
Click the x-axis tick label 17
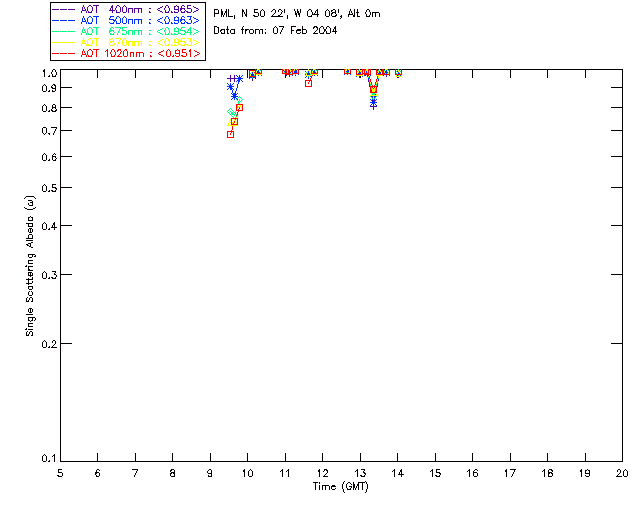tap(510, 473)
